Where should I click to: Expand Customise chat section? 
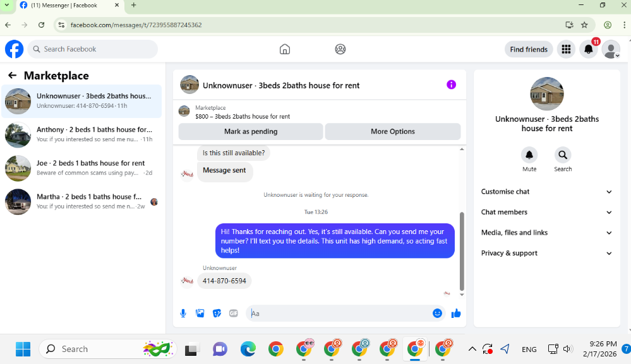(x=546, y=192)
